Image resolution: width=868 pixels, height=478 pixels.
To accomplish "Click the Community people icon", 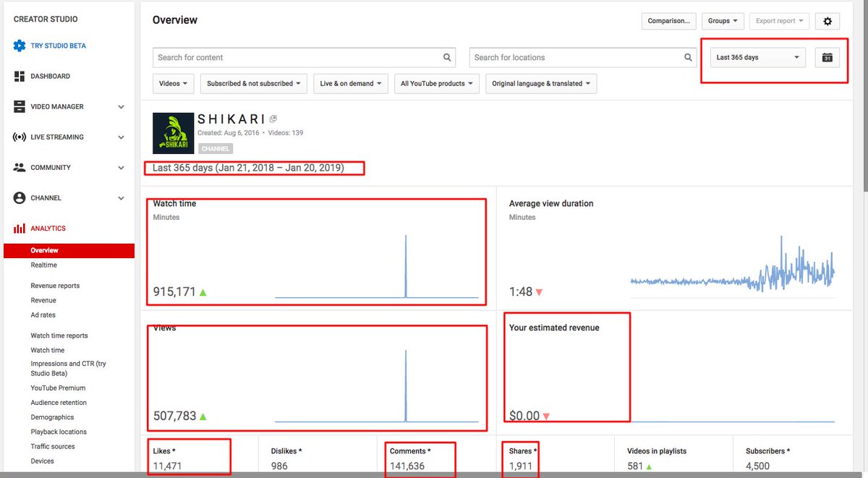I will [20, 167].
